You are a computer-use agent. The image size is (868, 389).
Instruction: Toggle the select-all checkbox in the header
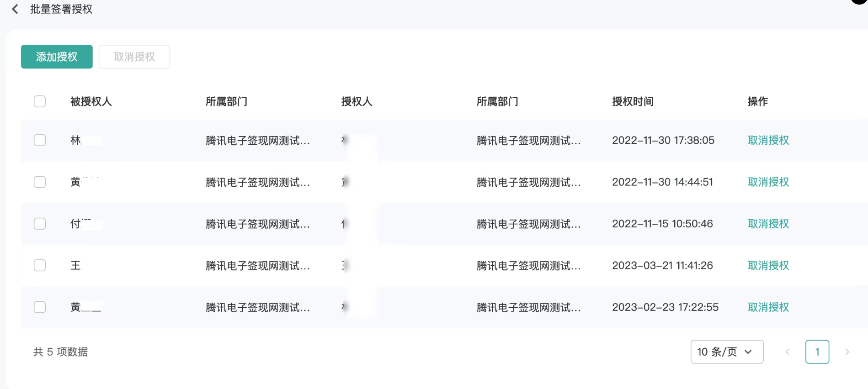(x=39, y=101)
